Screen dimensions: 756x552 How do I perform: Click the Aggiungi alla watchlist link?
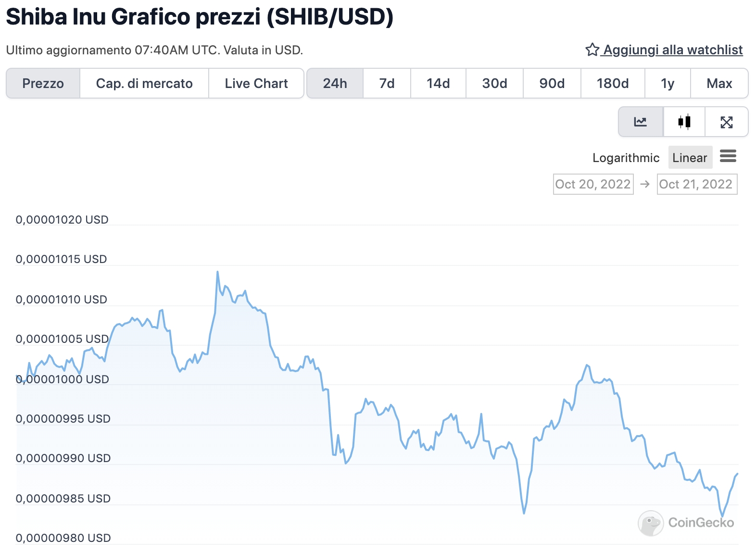tap(673, 50)
